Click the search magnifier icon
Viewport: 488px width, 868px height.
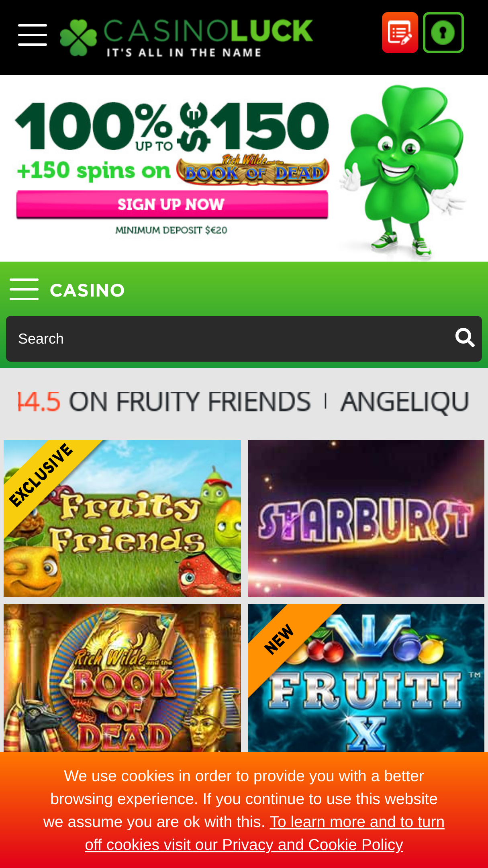click(465, 338)
